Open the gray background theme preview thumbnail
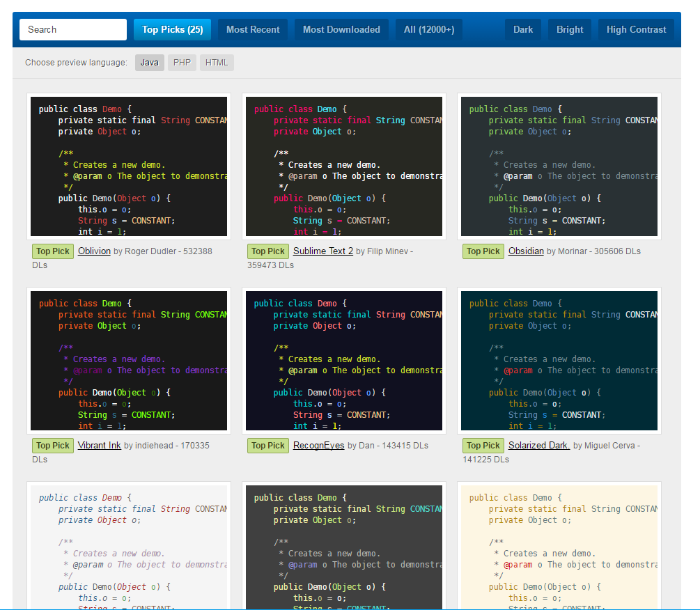 pyautogui.click(x=344, y=546)
